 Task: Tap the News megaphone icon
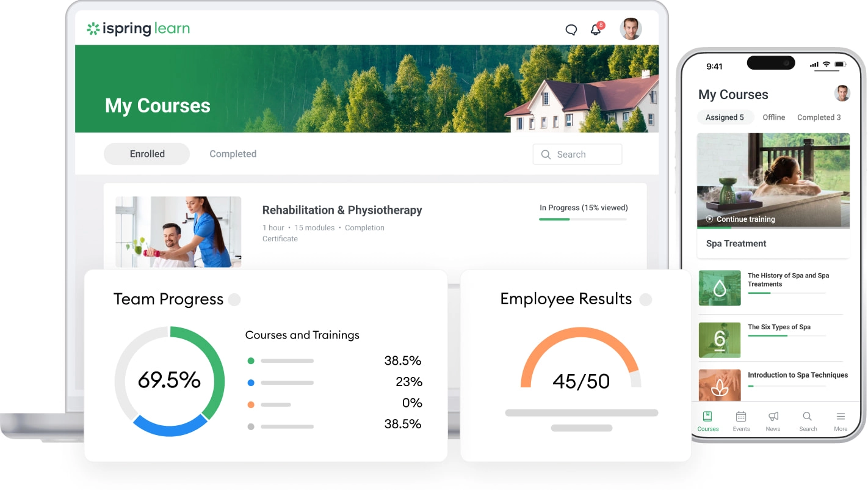click(773, 421)
